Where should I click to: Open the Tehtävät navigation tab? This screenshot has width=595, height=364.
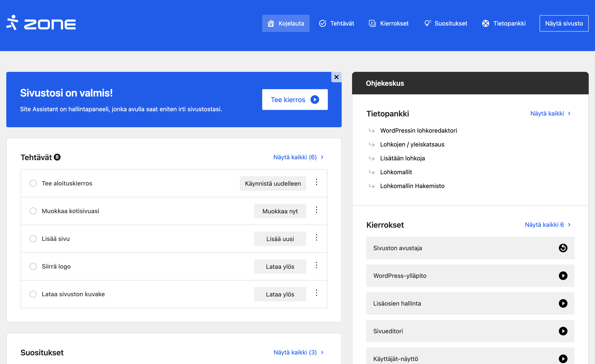click(336, 23)
